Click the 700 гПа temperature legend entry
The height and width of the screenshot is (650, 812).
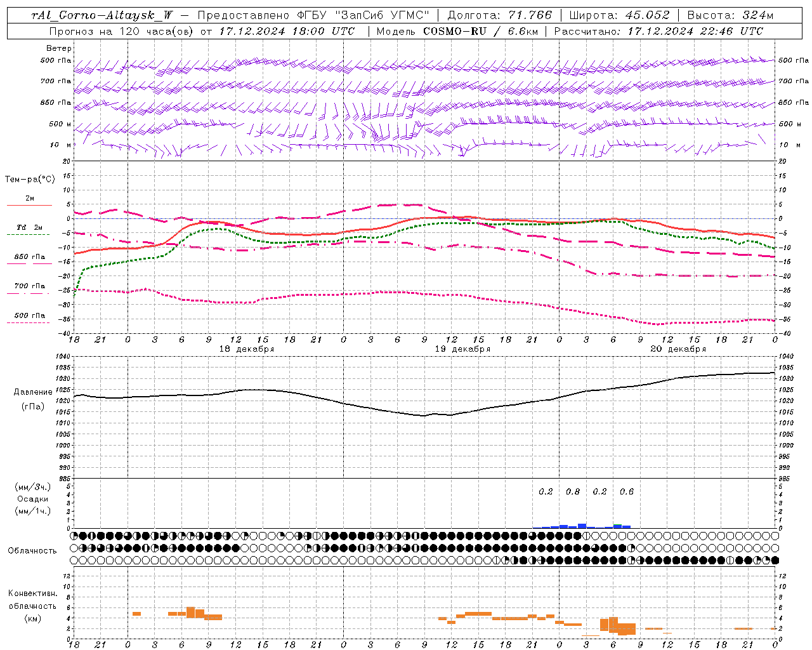pyautogui.click(x=29, y=289)
